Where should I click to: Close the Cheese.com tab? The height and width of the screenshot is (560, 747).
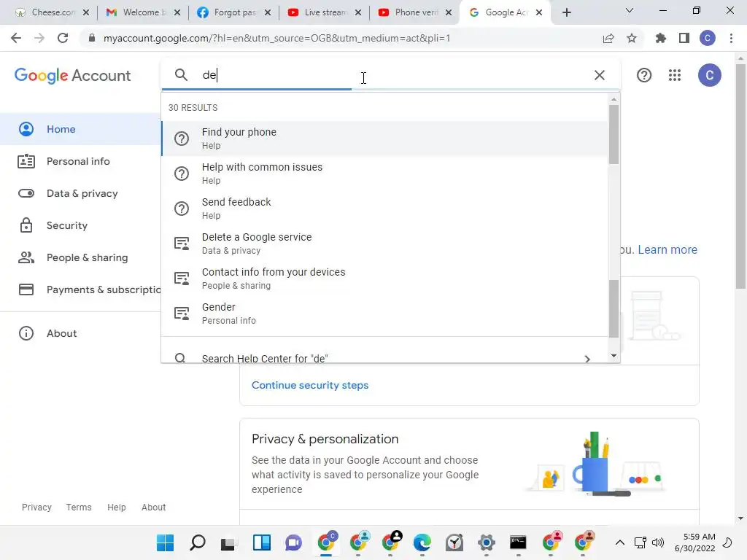tap(86, 12)
